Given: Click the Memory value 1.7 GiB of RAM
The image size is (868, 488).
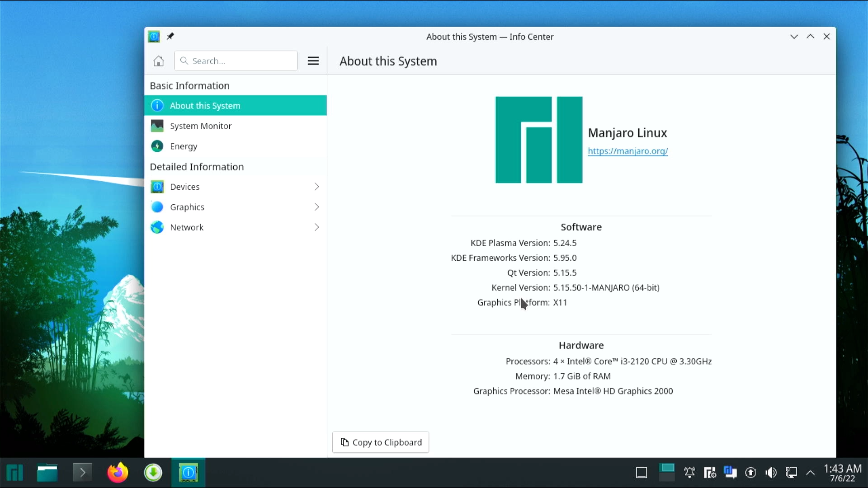Looking at the screenshot, I should coord(582,376).
